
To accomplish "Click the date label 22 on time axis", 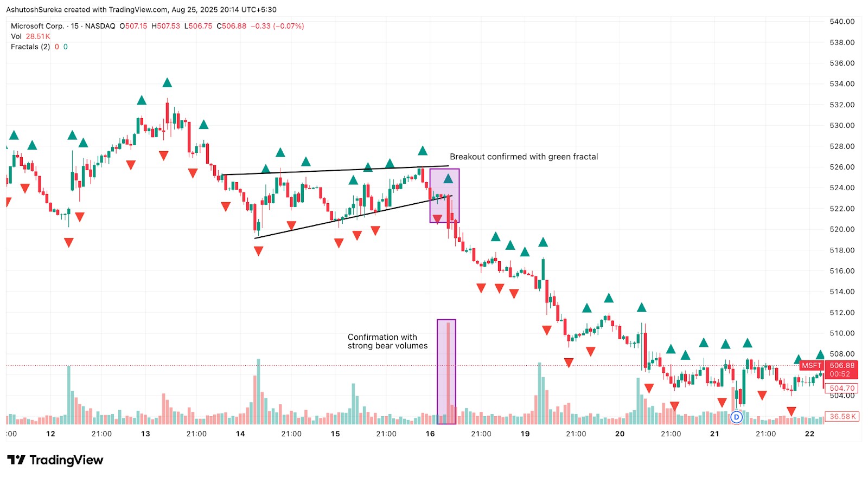I will click(809, 434).
